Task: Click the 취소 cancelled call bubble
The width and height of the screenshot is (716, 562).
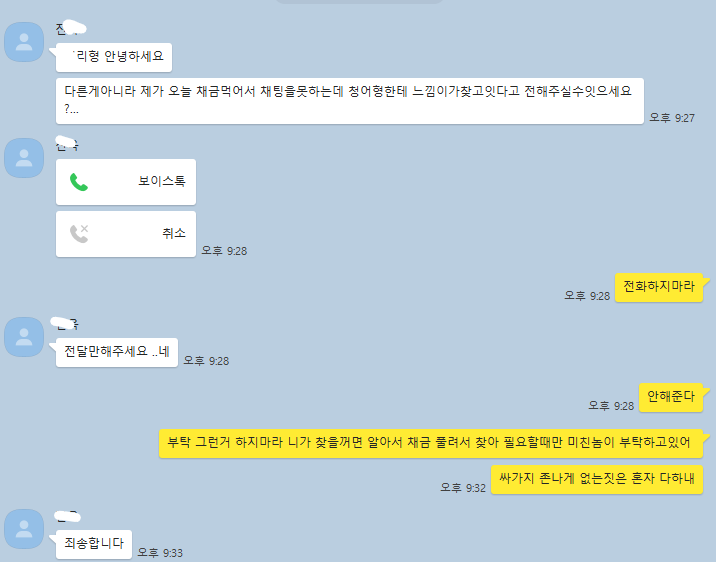Action: [126, 234]
